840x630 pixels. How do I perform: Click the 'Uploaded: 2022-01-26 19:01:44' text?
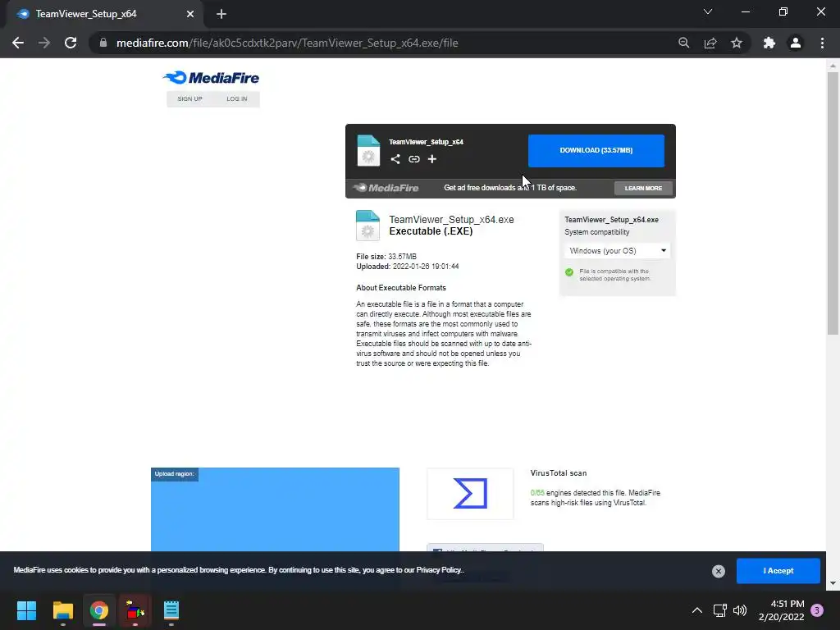(x=408, y=267)
